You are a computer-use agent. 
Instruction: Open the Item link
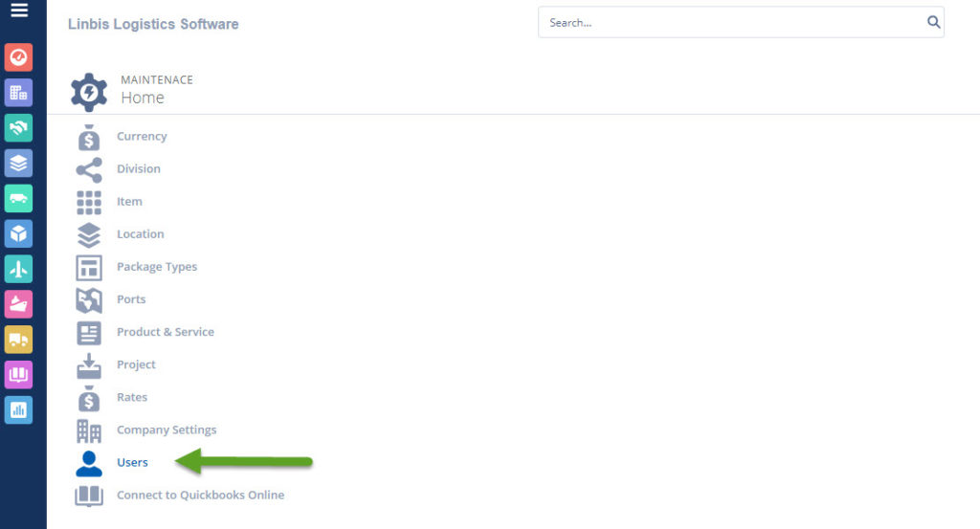[129, 201]
